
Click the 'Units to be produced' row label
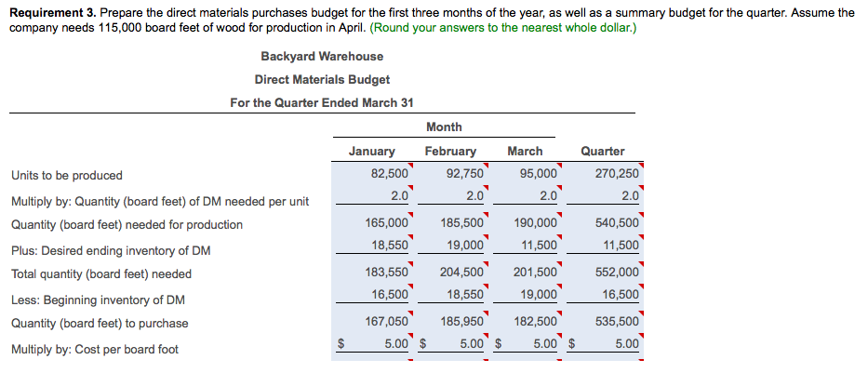coord(67,176)
